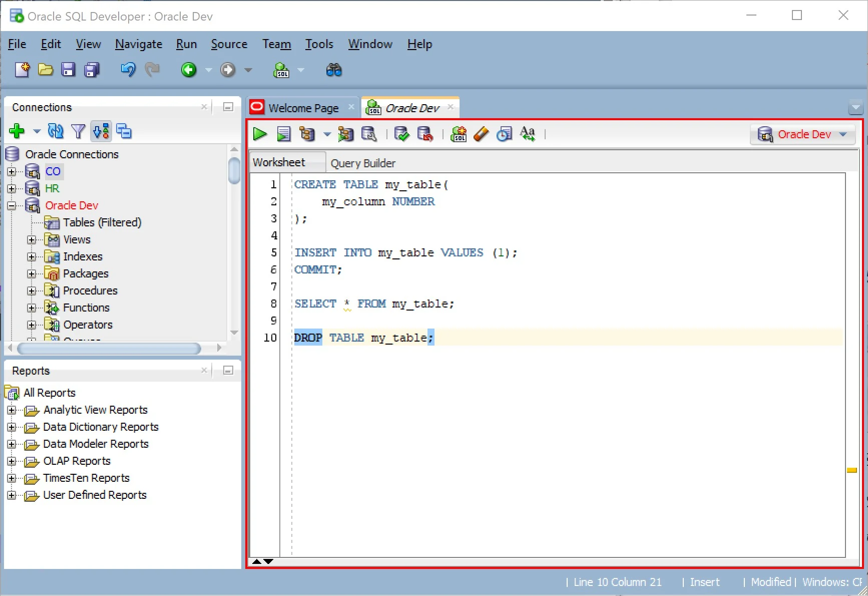Toggle the highlighted sort icon in Connections toolbar
Screen dimensions: 868x596
[101, 131]
